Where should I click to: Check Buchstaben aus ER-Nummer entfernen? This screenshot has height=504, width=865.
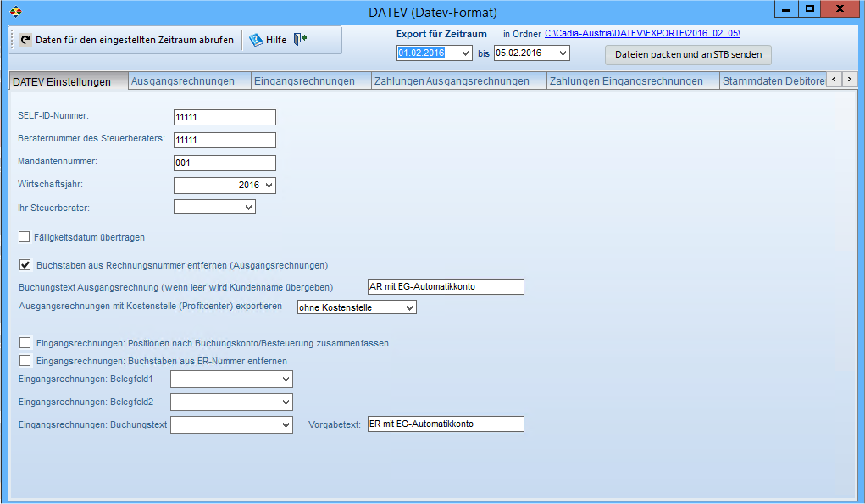tap(25, 361)
